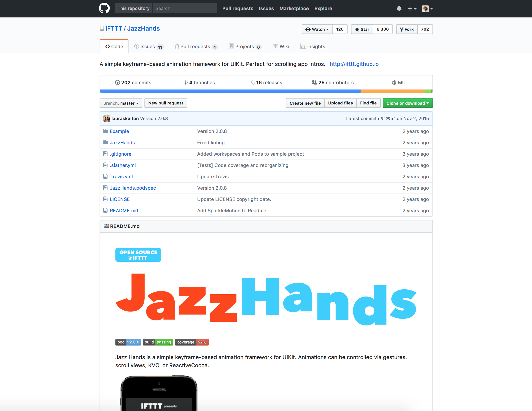Star the repository
Screen dimensions: 532x411
tap(362, 29)
